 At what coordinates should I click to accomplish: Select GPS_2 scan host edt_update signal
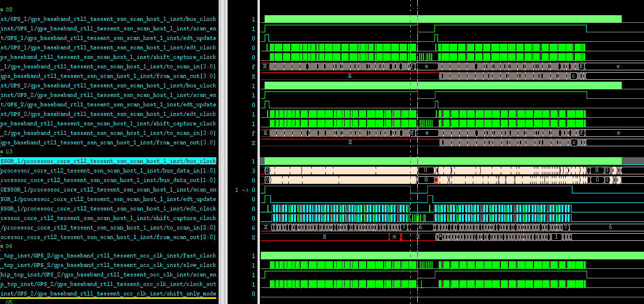tap(108, 104)
